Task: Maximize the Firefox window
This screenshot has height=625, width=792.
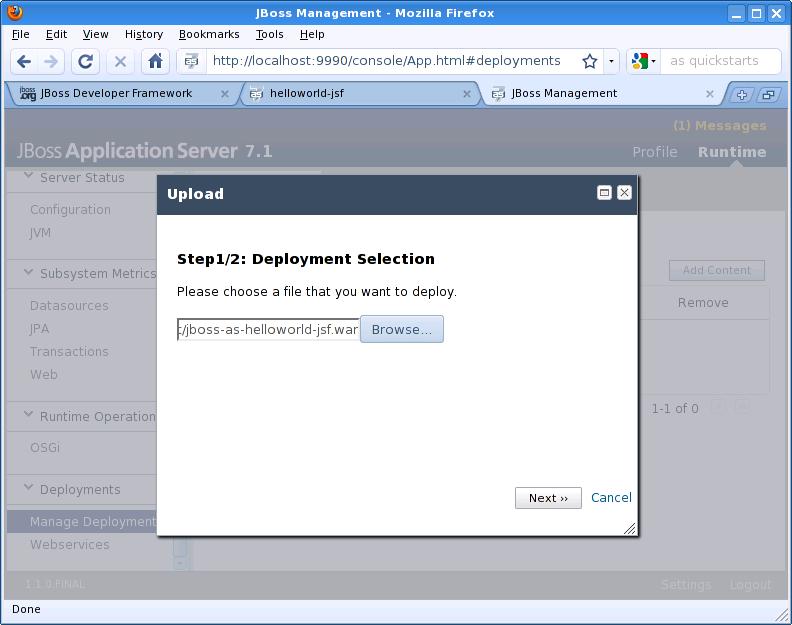Action: [x=756, y=13]
